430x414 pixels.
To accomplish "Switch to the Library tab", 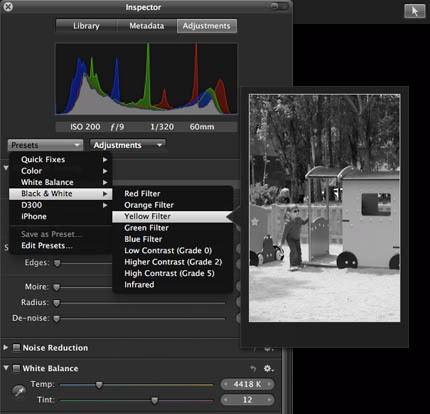I will coord(86,26).
